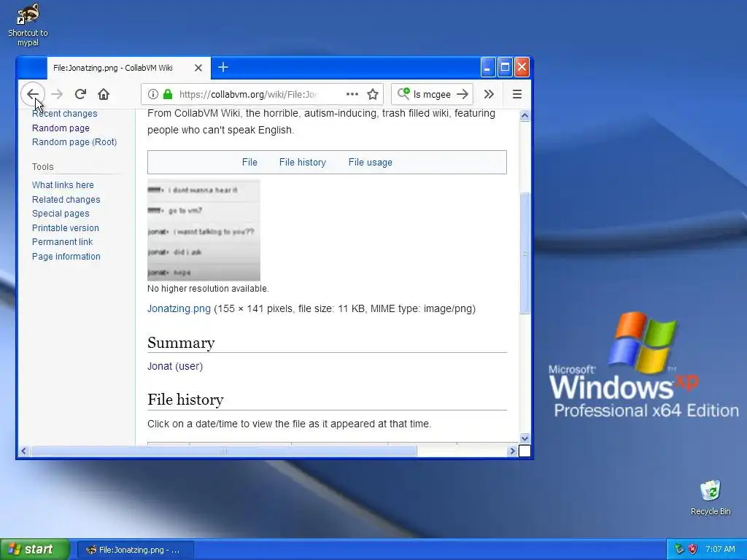The width and height of the screenshot is (747, 560).
Task: Jump to the File usage section tab
Action: click(x=370, y=163)
